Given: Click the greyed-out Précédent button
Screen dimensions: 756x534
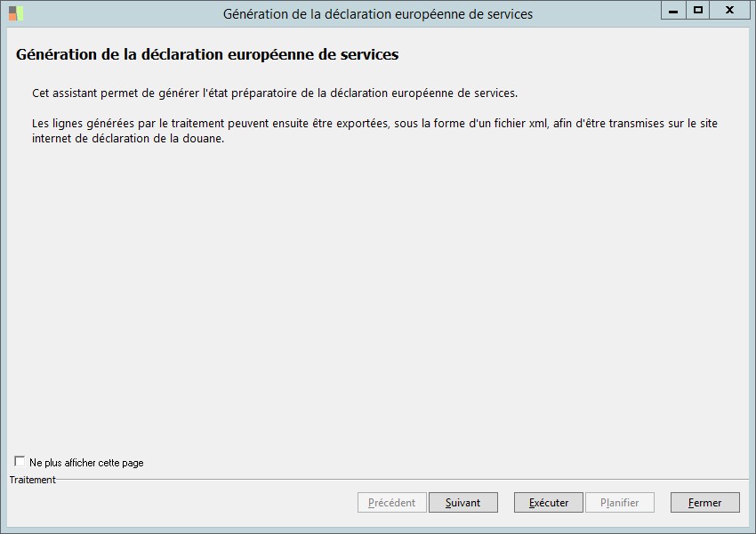Looking at the screenshot, I should pos(391,503).
